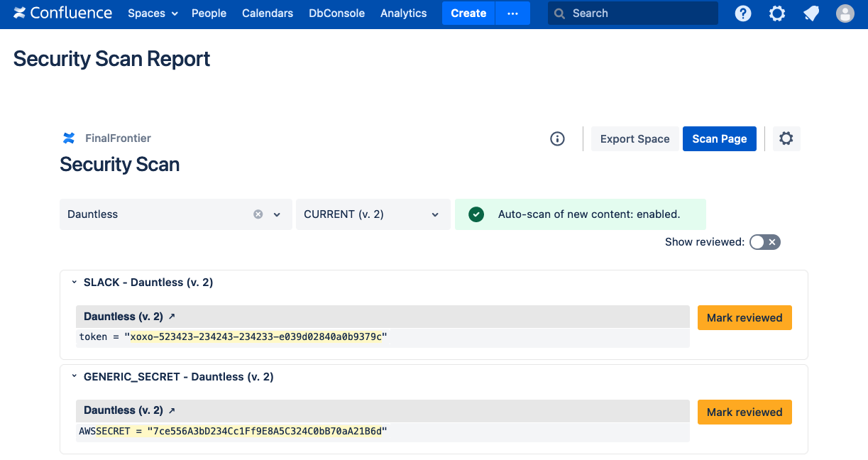Viewport: 868px width, 460px height.
Task: Open Security Scan settings gear
Action: coord(786,138)
